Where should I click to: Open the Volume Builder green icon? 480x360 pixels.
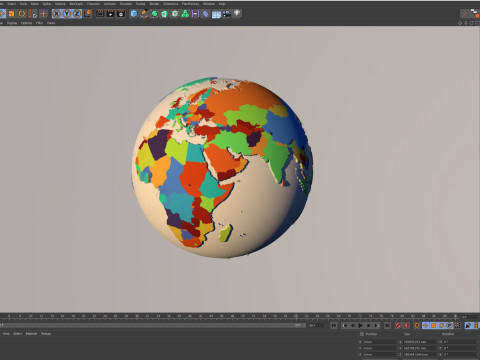tap(185, 14)
